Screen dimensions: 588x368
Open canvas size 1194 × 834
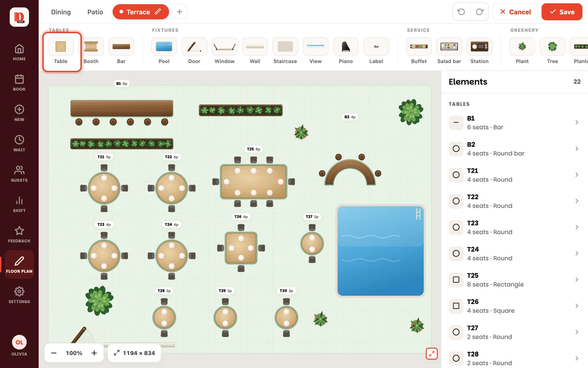pyautogui.click(x=135, y=353)
